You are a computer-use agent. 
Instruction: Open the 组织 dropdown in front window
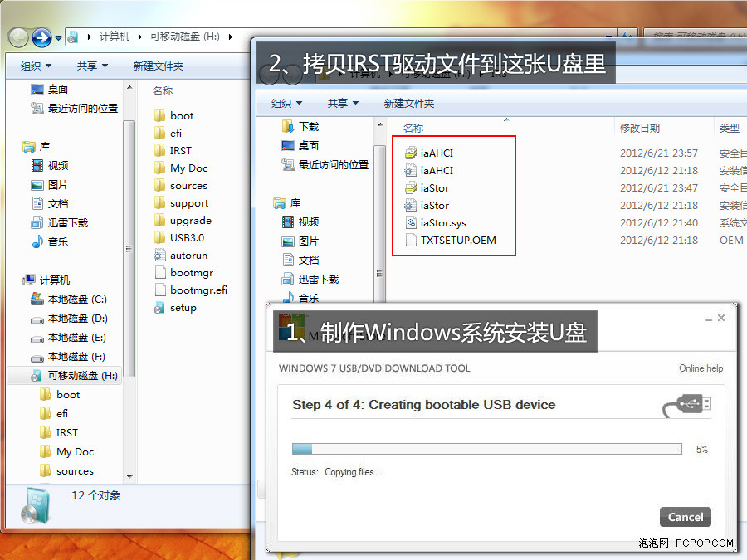coord(286,103)
